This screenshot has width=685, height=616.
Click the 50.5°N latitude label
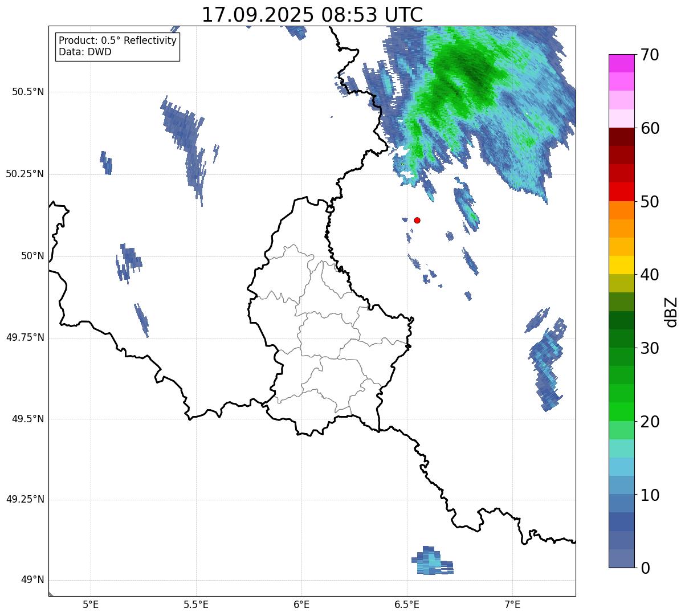tap(28, 92)
